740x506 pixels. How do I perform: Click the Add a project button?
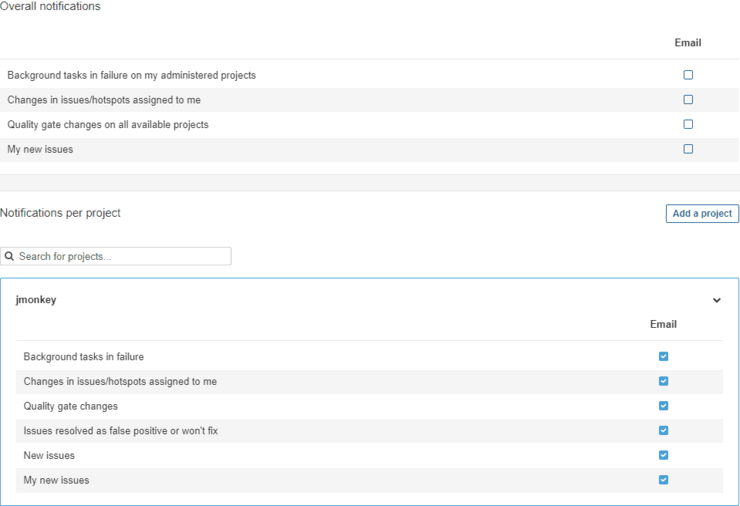point(702,213)
